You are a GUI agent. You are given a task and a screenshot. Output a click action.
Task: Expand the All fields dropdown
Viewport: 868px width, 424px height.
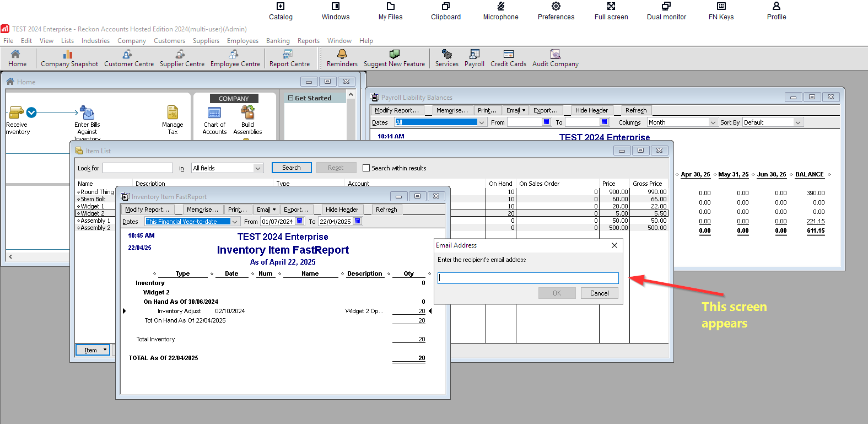pyautogui.click(x=257, y=168)
